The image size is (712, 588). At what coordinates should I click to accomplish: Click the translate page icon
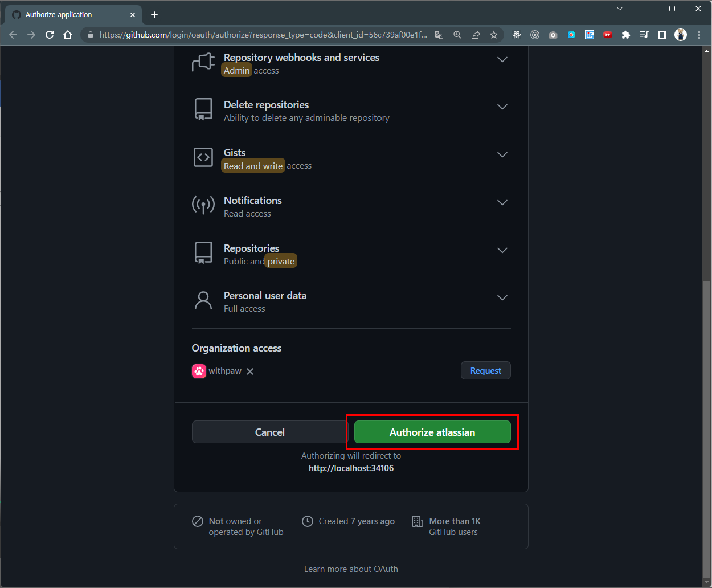[x=439, y=35]
